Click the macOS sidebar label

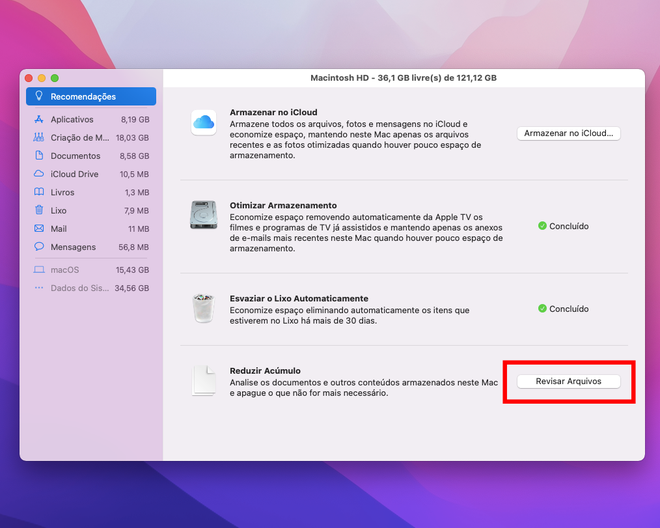[65, 270]
